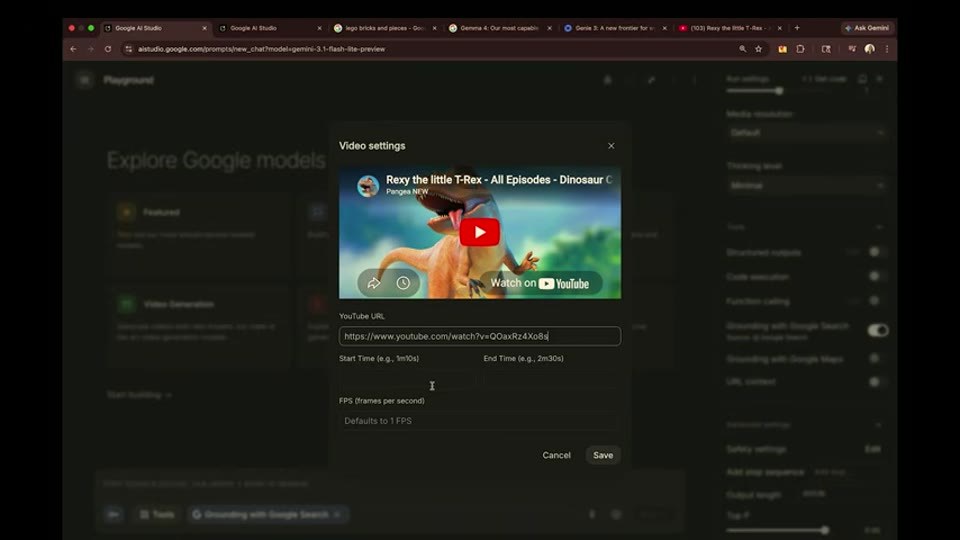Screen dimensions: 960x540
Task: Click the reset icon in Run settings header
Action: 862,78
